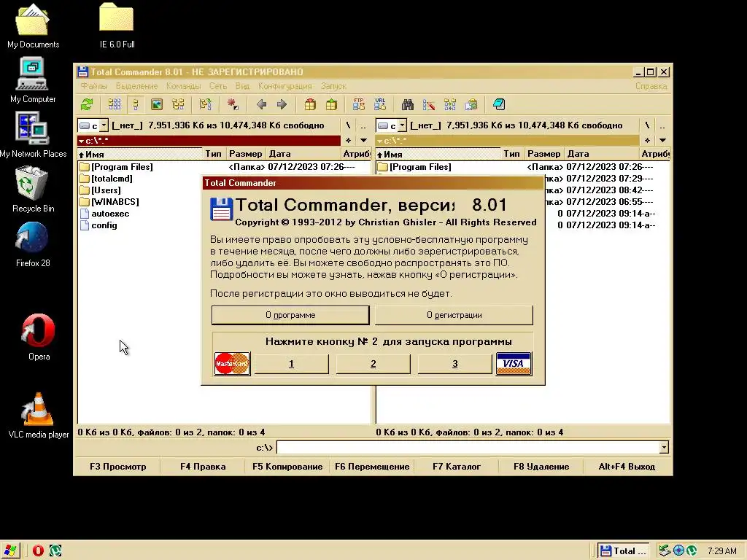This screenshot has height=560, width=747.
Task: Open synchronize directories toolbar icon
Action: (x=450, y=104)
